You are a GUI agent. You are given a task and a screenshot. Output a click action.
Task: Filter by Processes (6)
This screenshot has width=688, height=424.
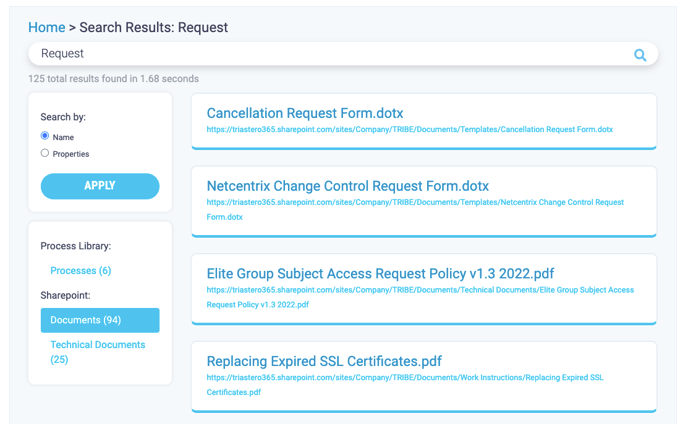click(81, 270)
